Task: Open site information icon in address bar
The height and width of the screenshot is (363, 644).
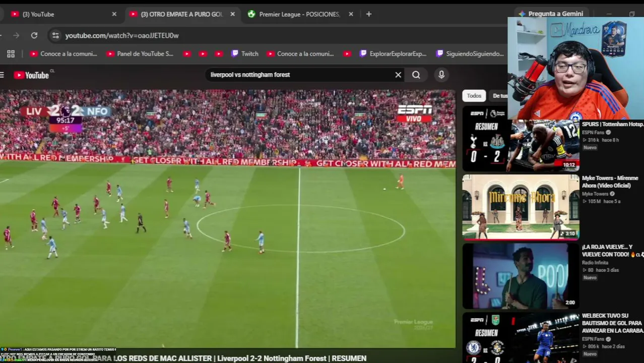Action: (55, 35)
